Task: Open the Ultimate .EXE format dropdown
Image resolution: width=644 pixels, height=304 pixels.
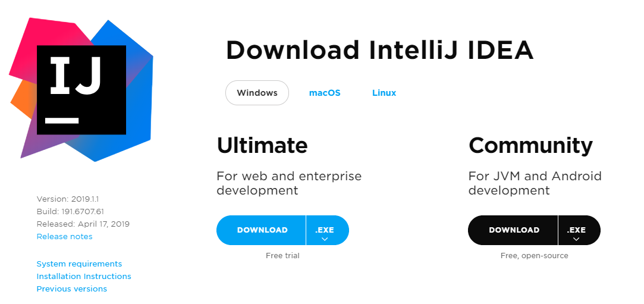Action: click(327, 230)
